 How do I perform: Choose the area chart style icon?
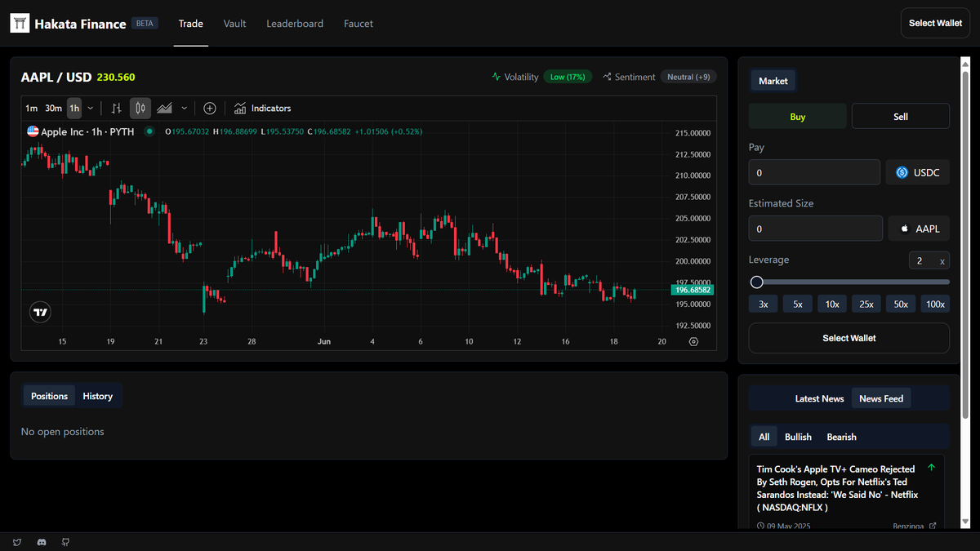164,108
